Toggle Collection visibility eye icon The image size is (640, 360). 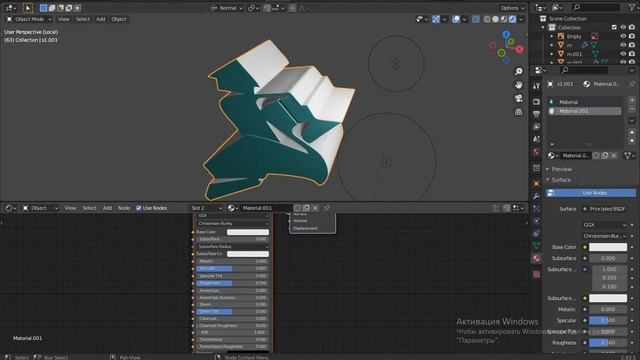[x=623, y=27]
